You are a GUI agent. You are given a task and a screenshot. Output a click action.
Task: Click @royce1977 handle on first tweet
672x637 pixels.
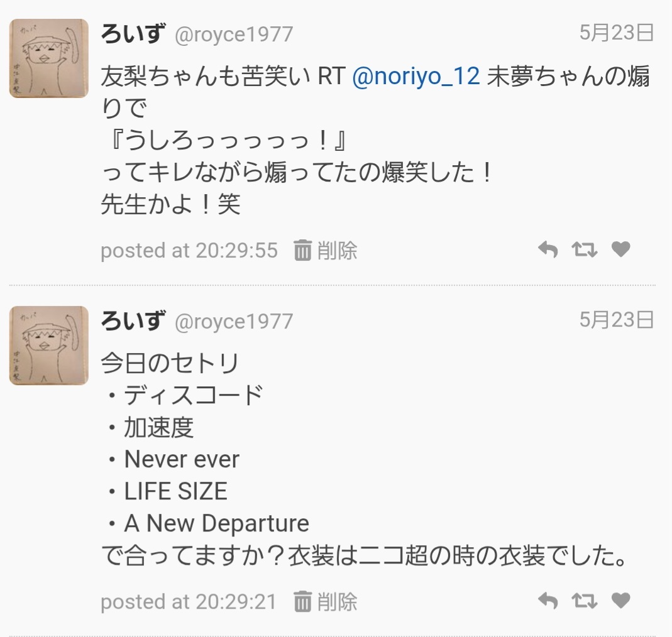coord(233,34)
